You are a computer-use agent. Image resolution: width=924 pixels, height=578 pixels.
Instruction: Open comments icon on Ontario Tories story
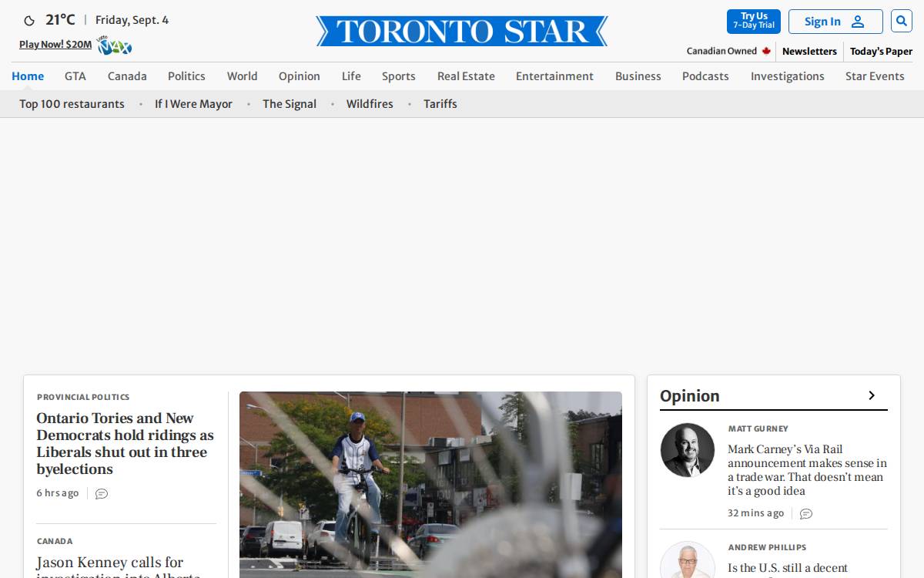click(102, 493)
